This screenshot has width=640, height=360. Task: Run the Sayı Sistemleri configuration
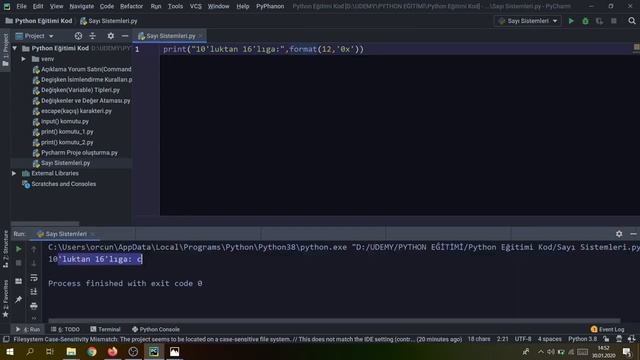coord(571,21)
